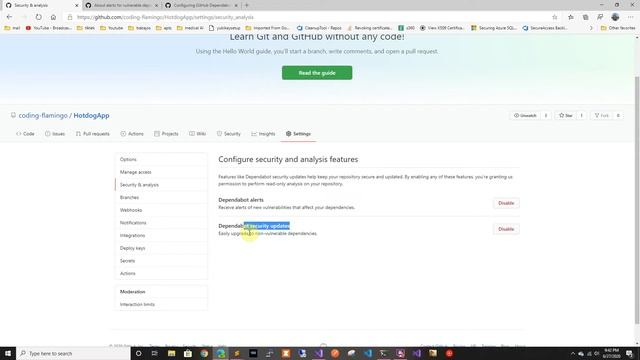Open the coding-flamingo owner link
The height and width of the screenshot is (360, 640).
tap(43, 116)
